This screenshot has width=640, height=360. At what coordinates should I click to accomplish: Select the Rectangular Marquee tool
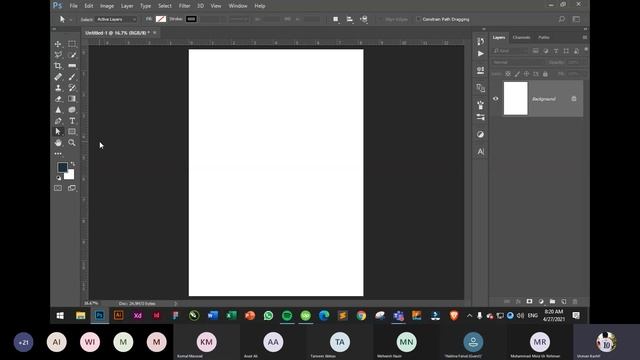[72, 44]
